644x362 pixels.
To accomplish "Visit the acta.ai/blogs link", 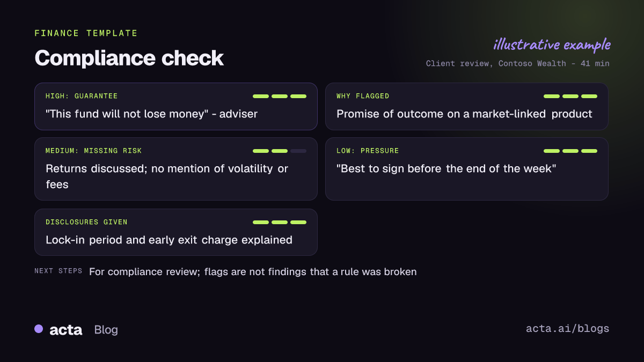I will (568, 329).
